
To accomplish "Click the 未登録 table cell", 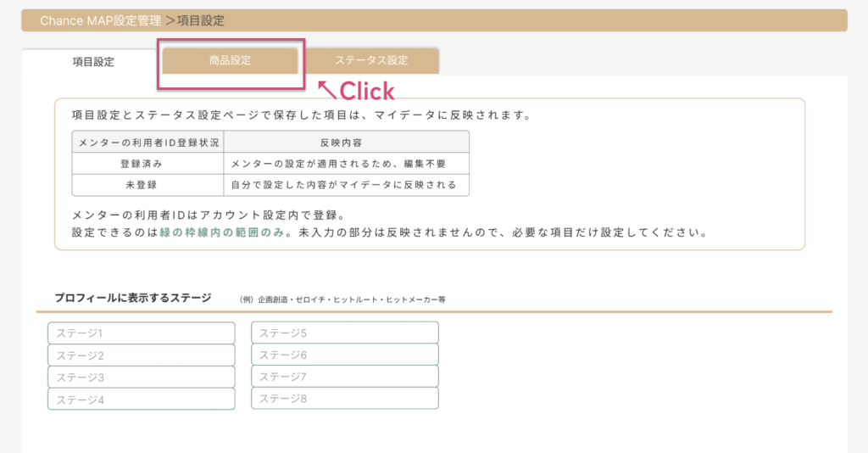I will (148, 184).
